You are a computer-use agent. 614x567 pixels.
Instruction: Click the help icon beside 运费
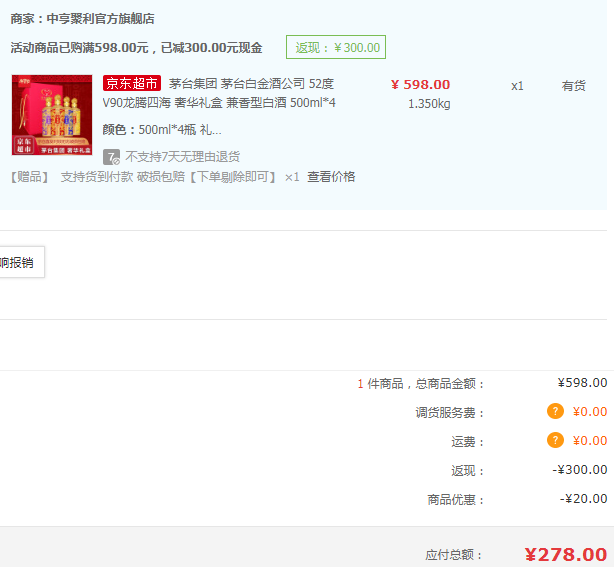[x=555, y=440]
